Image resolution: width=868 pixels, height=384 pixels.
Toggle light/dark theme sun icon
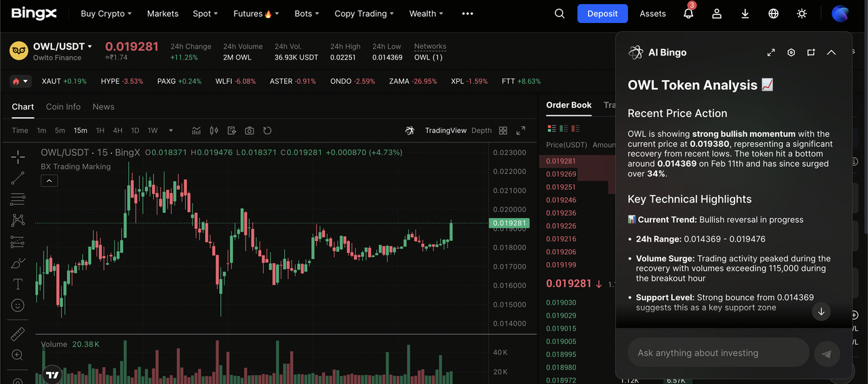pos(802,14)
